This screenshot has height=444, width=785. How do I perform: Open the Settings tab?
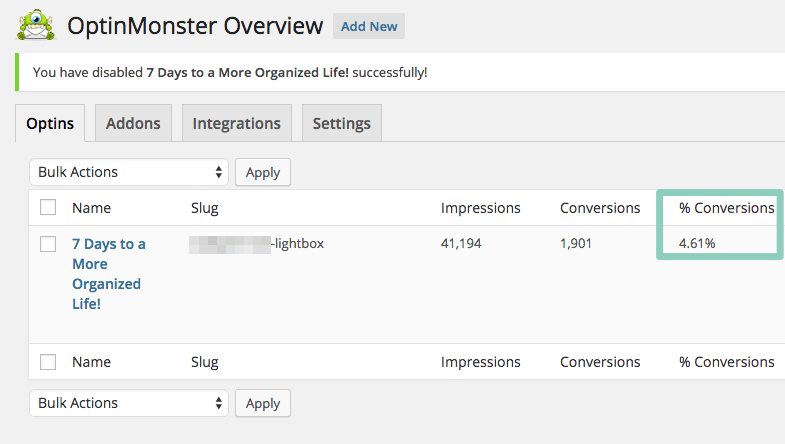point(342,123)
